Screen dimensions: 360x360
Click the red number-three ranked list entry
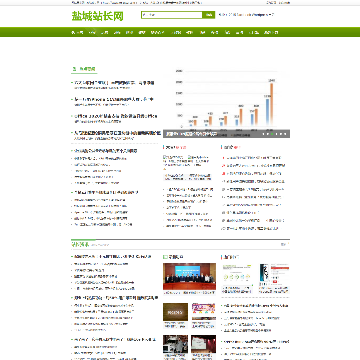252,174
